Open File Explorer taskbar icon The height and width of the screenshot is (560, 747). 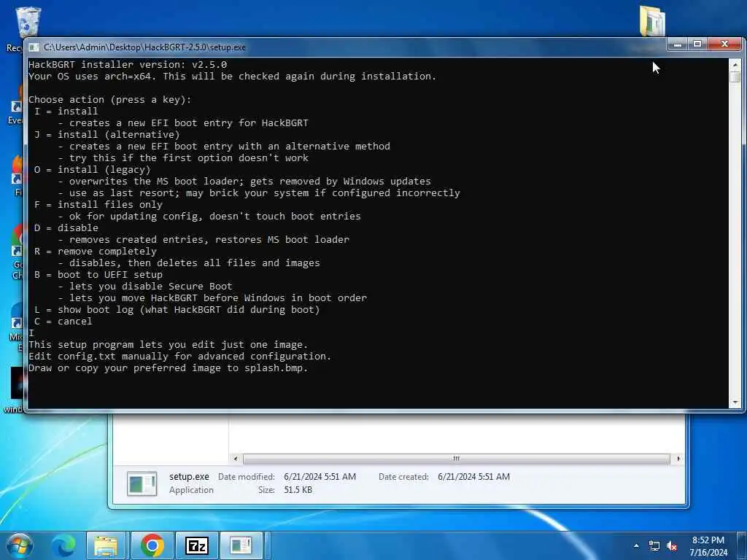[x=106, y=545]
